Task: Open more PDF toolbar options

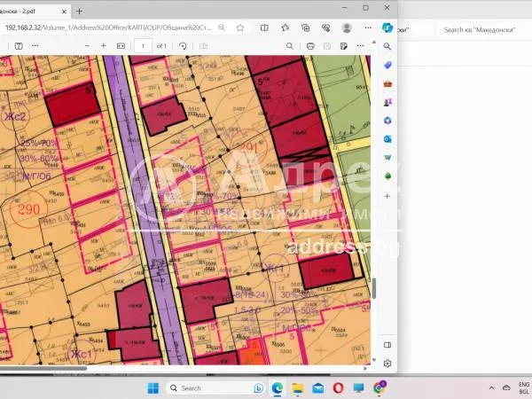Action: 360,46
